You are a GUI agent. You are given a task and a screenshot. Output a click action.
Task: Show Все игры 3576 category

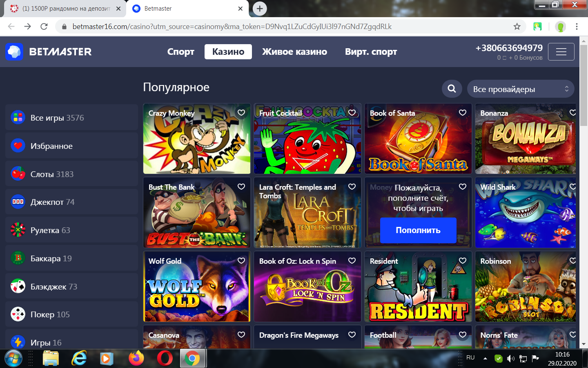[72, 118]
